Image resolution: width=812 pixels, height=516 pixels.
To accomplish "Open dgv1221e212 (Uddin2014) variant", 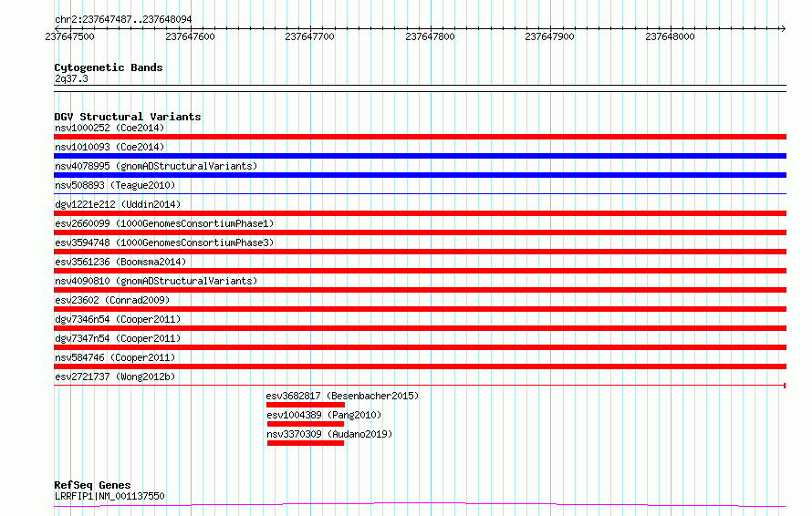I will [118, 204].
